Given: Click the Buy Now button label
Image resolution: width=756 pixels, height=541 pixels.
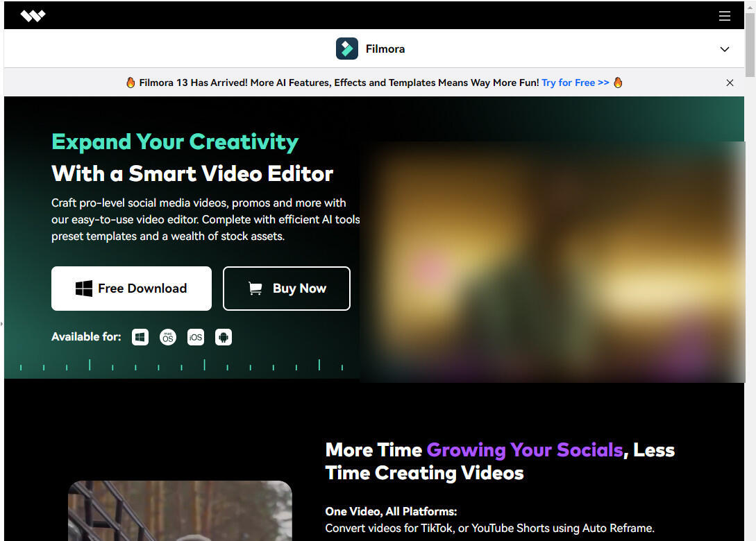Looking at the screenshot, I should (299, 289).
